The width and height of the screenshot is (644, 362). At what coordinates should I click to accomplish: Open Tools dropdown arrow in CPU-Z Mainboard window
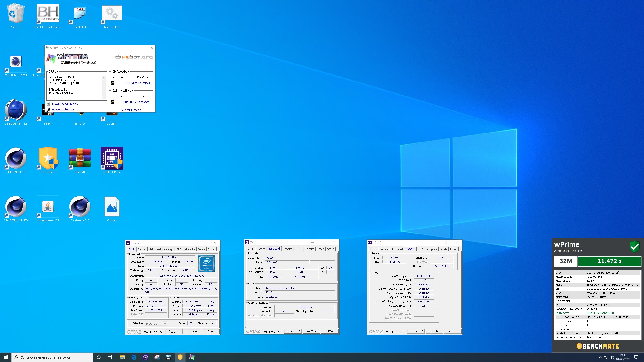300,331
